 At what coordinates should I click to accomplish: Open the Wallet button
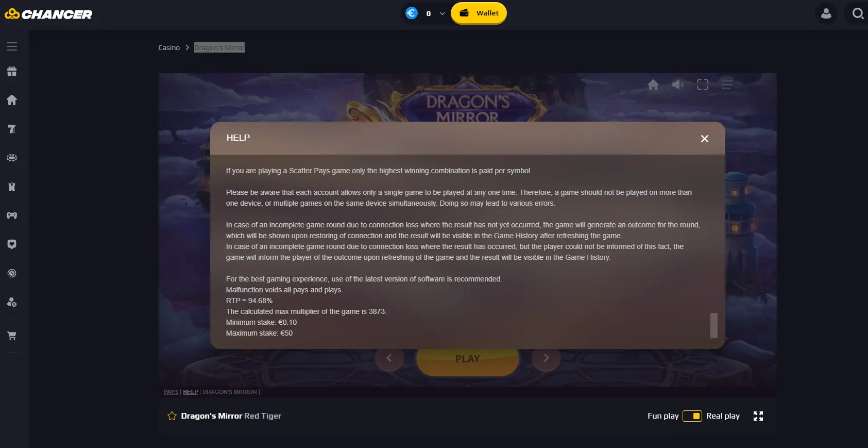pyautogui.click(x=479, y=13)
